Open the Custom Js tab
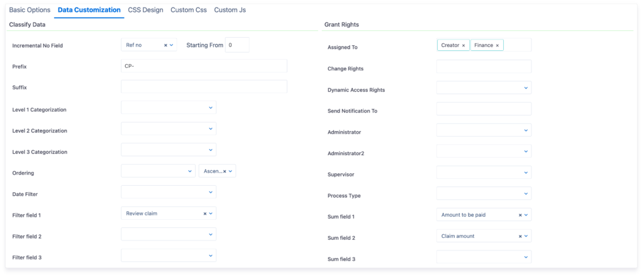The image size is (644, 275). tap(230, 10)
